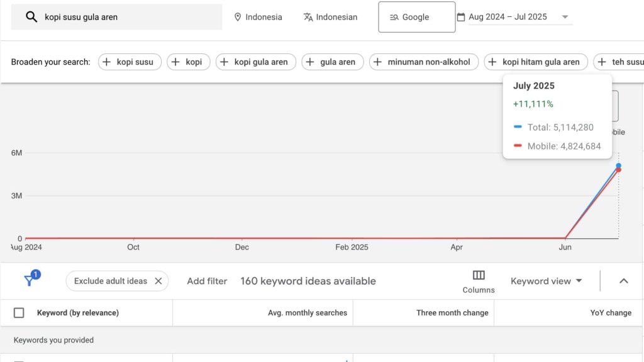The height and width of the screenshot is (362, 644).
Task: Open the Columns icon
Action: (x=479, y=275)
